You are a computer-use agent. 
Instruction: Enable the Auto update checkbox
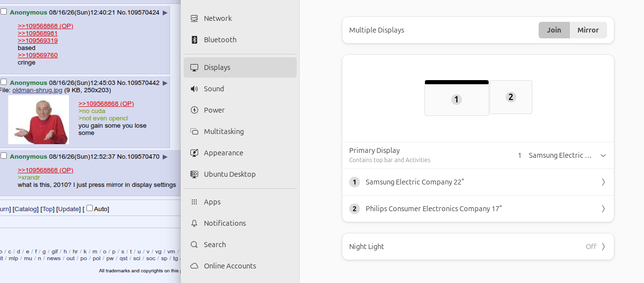click(89, 208)
